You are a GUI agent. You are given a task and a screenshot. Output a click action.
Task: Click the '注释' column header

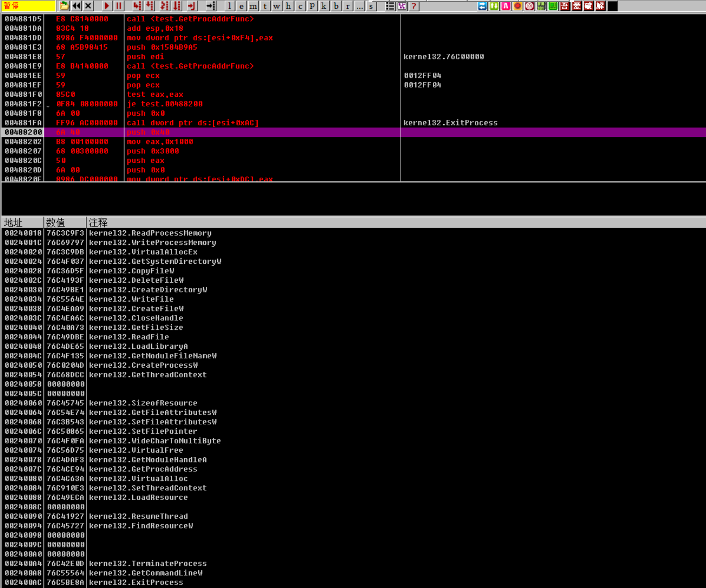click(396, 222)
